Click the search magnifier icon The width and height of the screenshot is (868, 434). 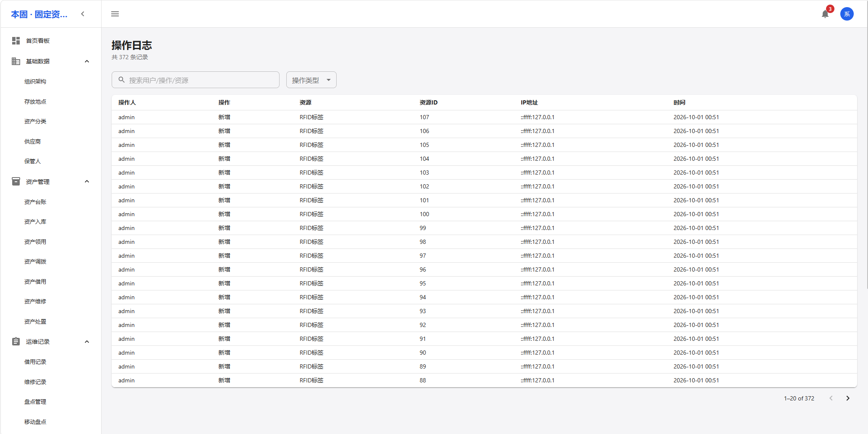tap(121, 80)
